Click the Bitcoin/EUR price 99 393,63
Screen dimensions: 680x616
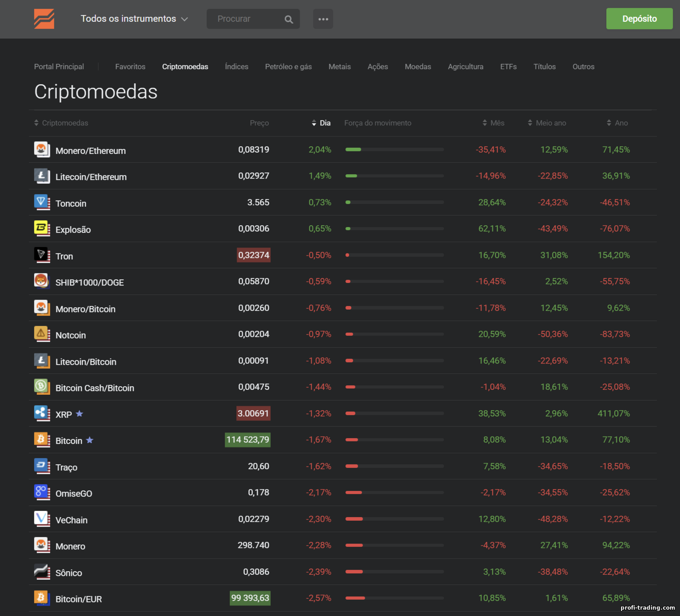(250, 598)
